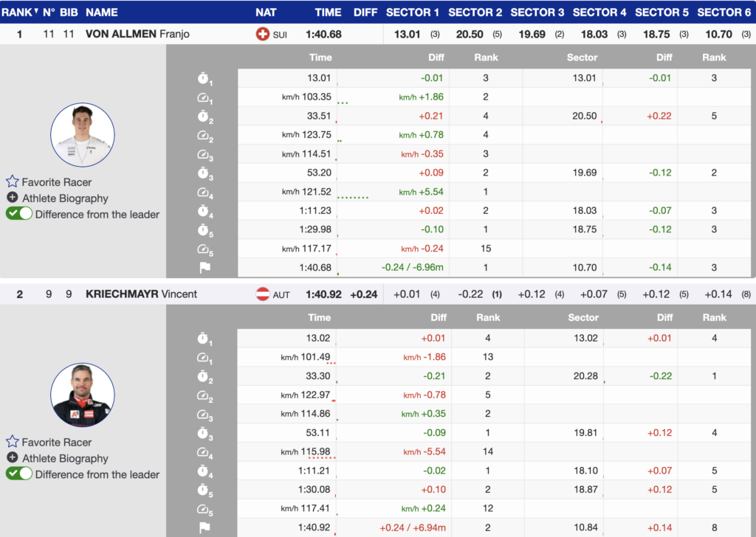Screen dimensions: 756x537
Task: Click Kriechmayr's athlete portrait photo
Action: pos(83,395)
